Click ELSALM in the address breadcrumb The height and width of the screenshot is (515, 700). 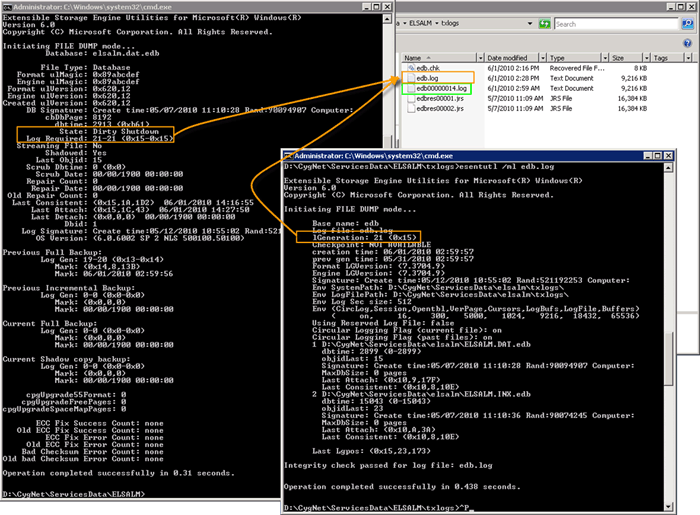click(421, 23)
